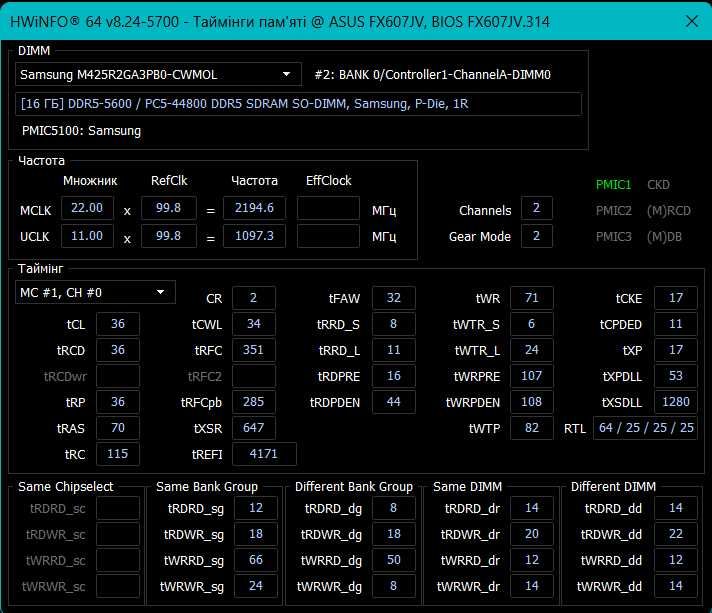The image size is (712, 613).
Task: Click the empty MCLK EffClock field
Action: pyautogui.click(x=328, y=208)
